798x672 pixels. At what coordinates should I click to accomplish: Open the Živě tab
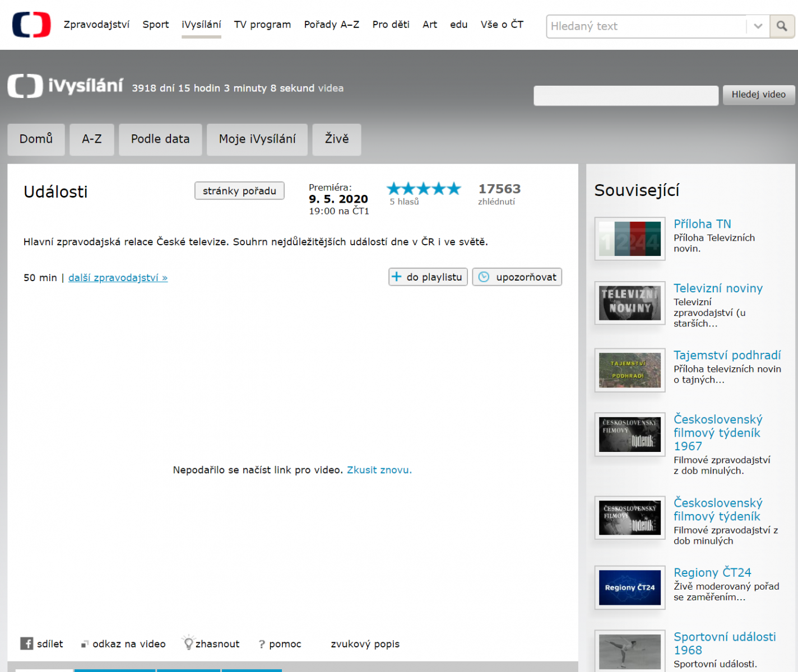pyautogui.click(x=337, y=139)
